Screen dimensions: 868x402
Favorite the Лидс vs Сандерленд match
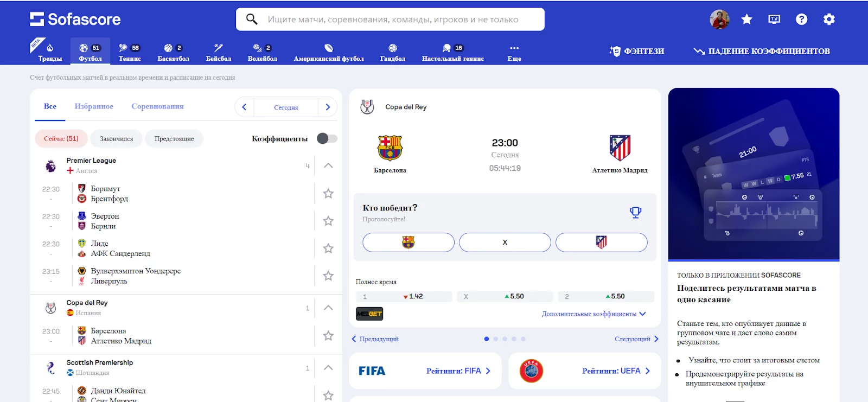[x=328, y=248]
